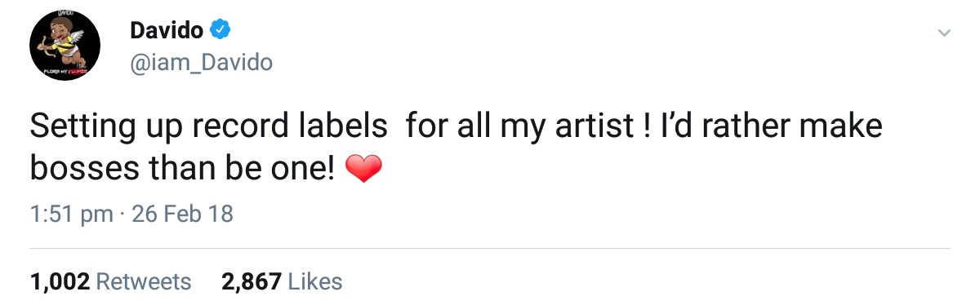Viewport: 980px width, 305px height.
Task: Click the text 'bosses than be one!'
Action: click(183, 168)
